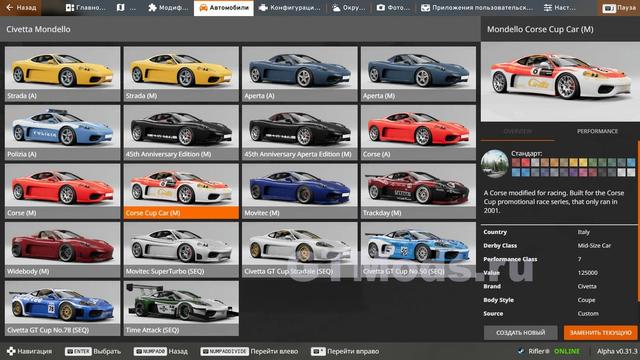Select the Movitec (M) blue car

[x=300, y=191]
